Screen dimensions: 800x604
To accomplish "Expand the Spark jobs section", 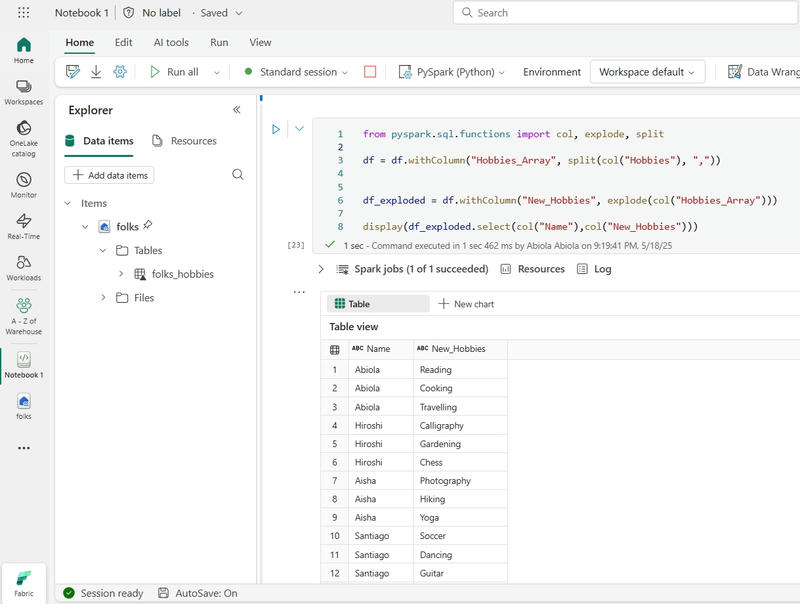I will coord(321,269).
